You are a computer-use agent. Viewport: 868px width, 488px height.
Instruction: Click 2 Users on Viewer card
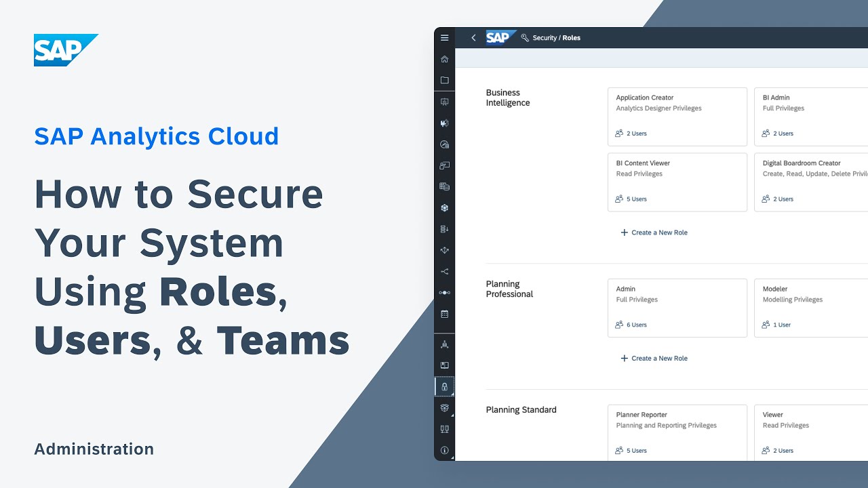(x=777, y=451)
